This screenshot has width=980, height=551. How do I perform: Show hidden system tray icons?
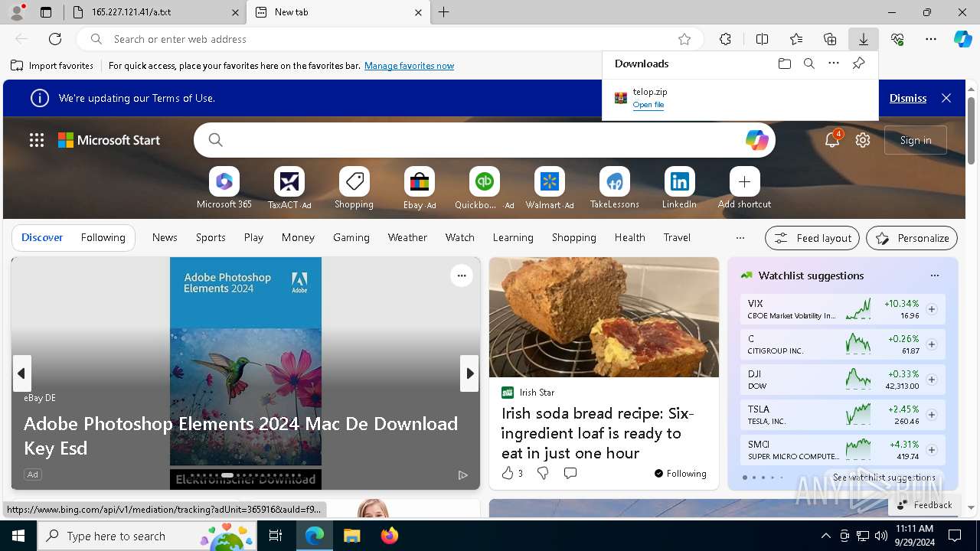(x=825, y=536)
